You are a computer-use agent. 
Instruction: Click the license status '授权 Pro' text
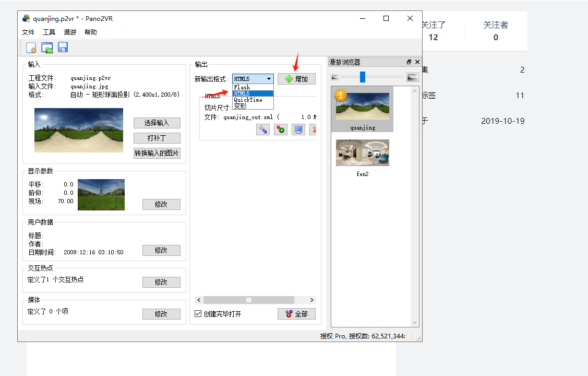click(333, 336)
